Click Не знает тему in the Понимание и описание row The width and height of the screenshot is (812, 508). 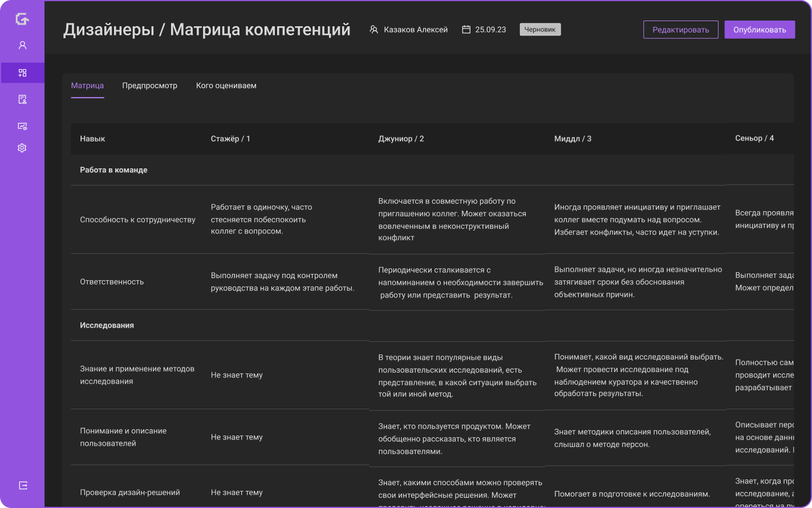click(237, 437)
